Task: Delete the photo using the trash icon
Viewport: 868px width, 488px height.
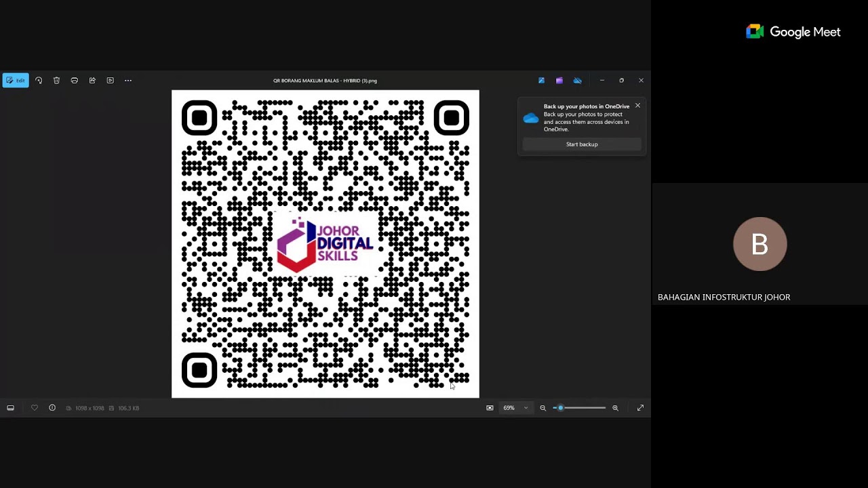Action: click(x=56, y=81)
